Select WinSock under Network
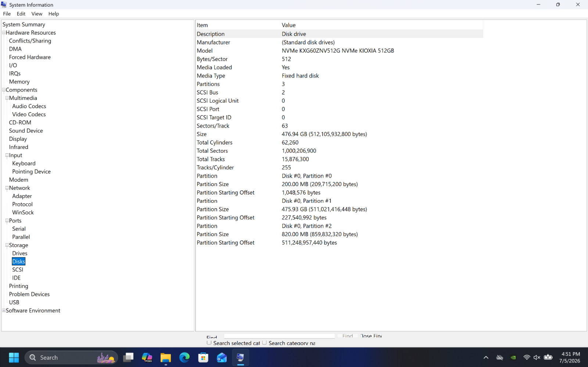 tap(23, 213)
